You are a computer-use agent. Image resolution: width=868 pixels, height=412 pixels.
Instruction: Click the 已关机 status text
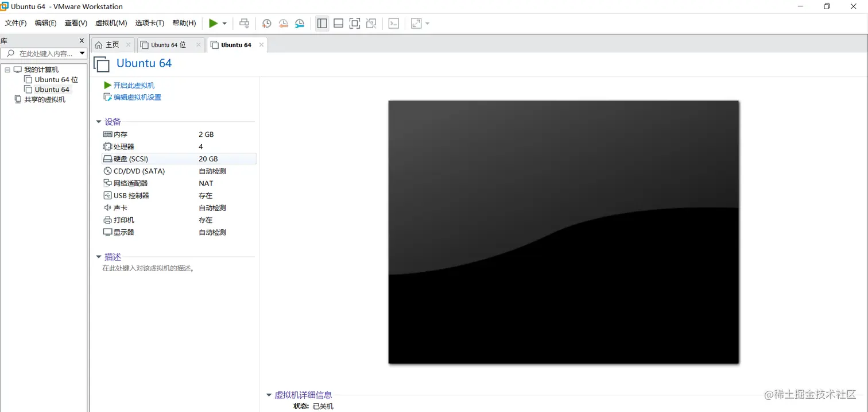tap(323, 406)
